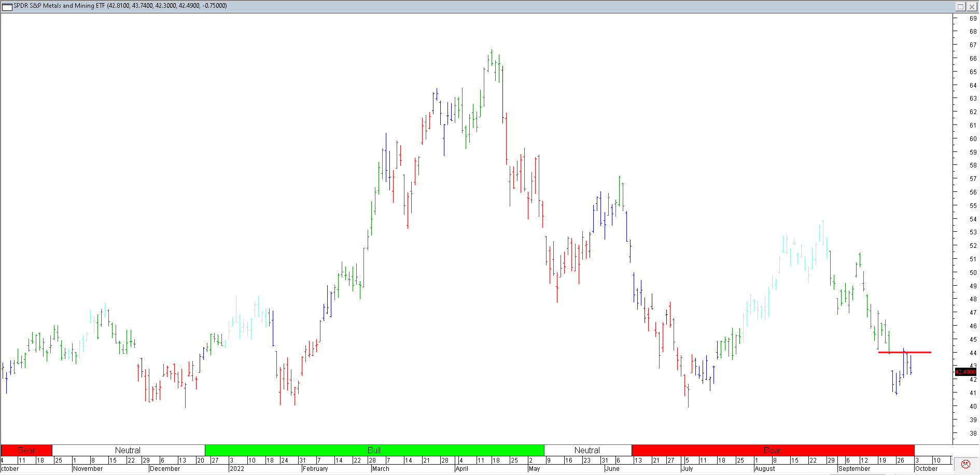Click the September label on the date axis
Image resolution: width=980 pixels, height=475 pixels.
(x=855, y=469)
